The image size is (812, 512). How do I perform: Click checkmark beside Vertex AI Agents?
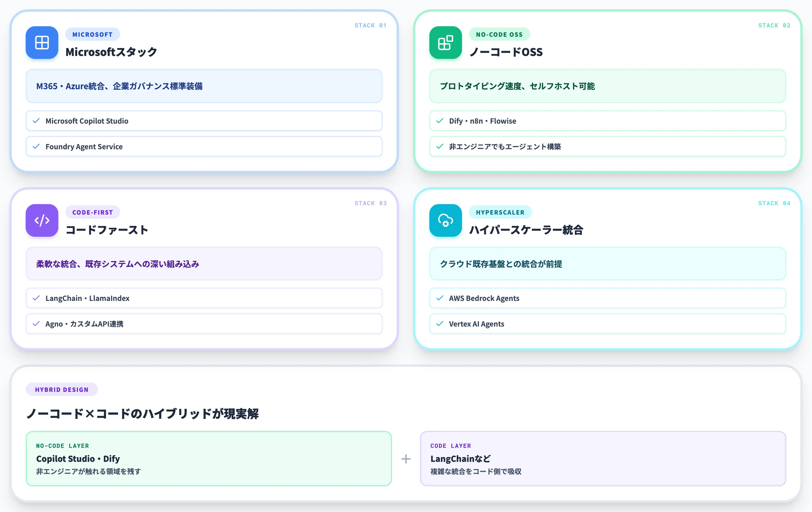pyautogui.click(x=440, y=324)
